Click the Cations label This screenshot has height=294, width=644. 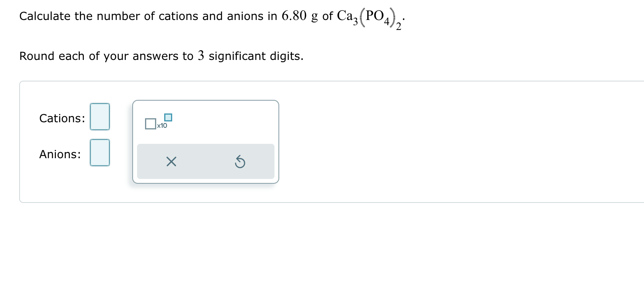click(61, 118)
